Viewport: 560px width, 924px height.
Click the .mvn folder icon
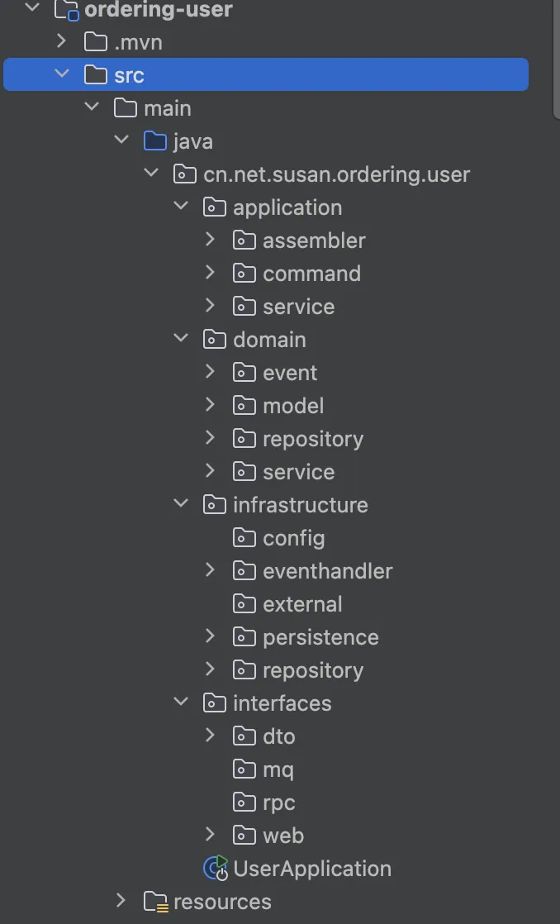coord(96,42)
